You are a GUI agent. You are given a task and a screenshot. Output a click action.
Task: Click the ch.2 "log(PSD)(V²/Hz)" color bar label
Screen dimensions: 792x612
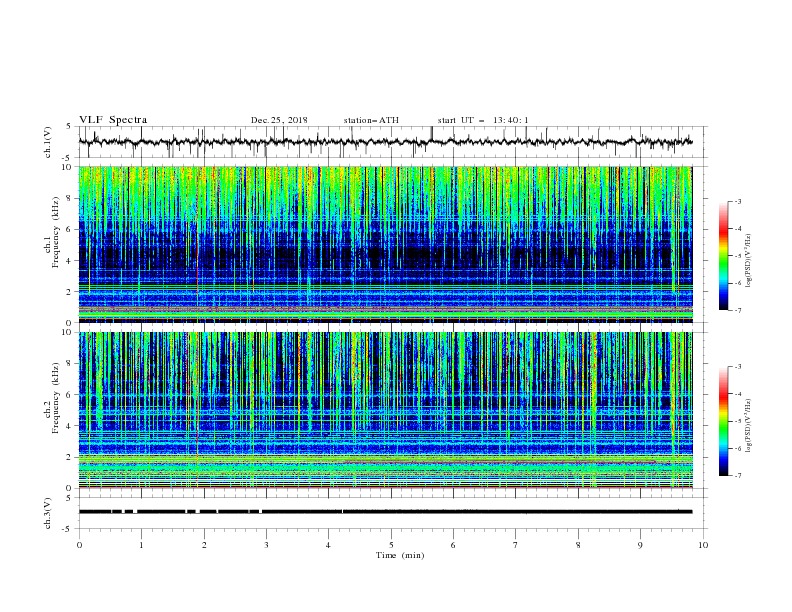click(749, 425)
